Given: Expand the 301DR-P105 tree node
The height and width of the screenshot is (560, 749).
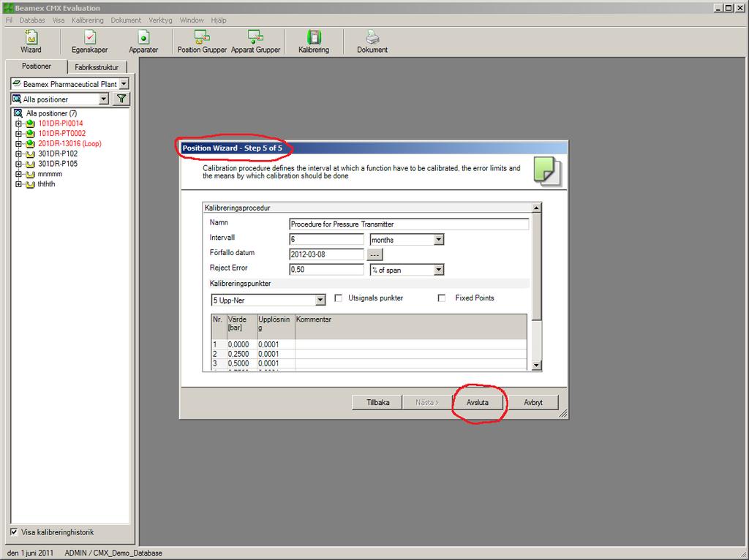Looking at the screenshot, I should coord(18,164).
